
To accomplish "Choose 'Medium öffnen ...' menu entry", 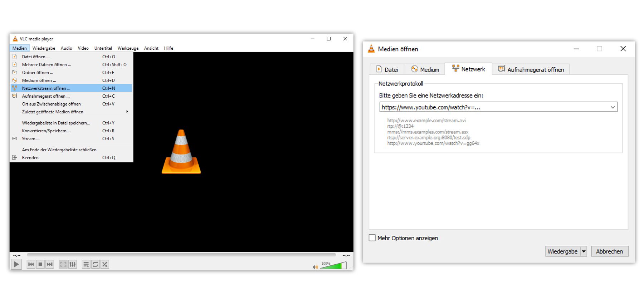I will (72, 80).
